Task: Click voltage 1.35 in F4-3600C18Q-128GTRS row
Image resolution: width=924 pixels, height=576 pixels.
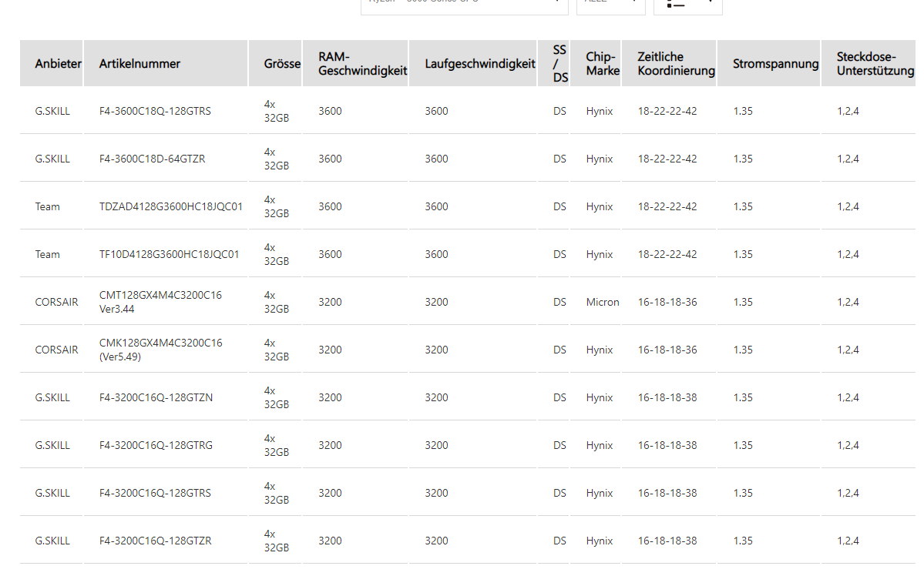Action: [x=743, y=112]
